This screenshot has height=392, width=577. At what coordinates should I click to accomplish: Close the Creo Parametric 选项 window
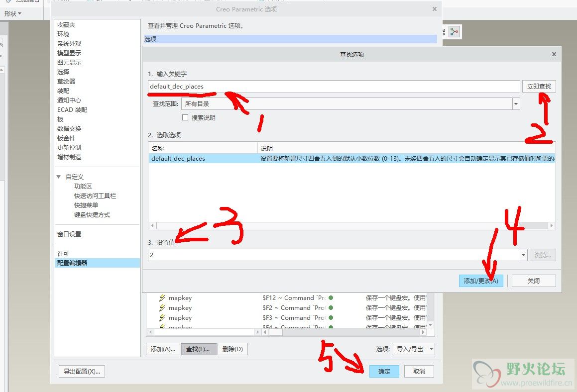click(434, 9)
